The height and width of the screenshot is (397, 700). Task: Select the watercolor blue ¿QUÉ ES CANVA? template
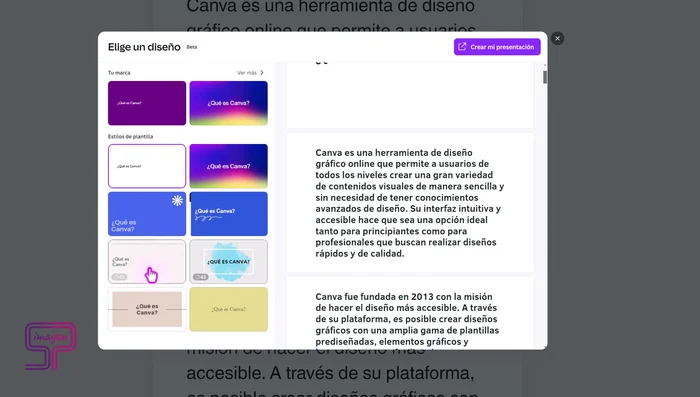[x=229, y=262]
